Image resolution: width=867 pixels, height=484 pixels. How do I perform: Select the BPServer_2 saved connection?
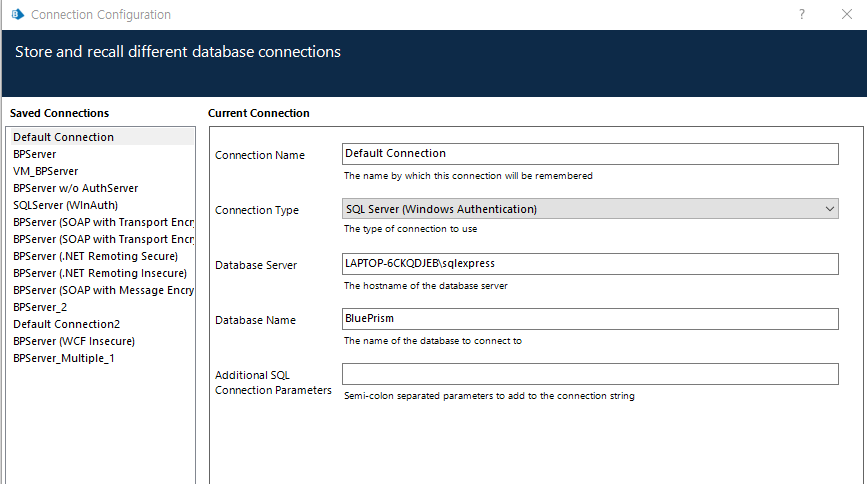(x=101, y=307)
